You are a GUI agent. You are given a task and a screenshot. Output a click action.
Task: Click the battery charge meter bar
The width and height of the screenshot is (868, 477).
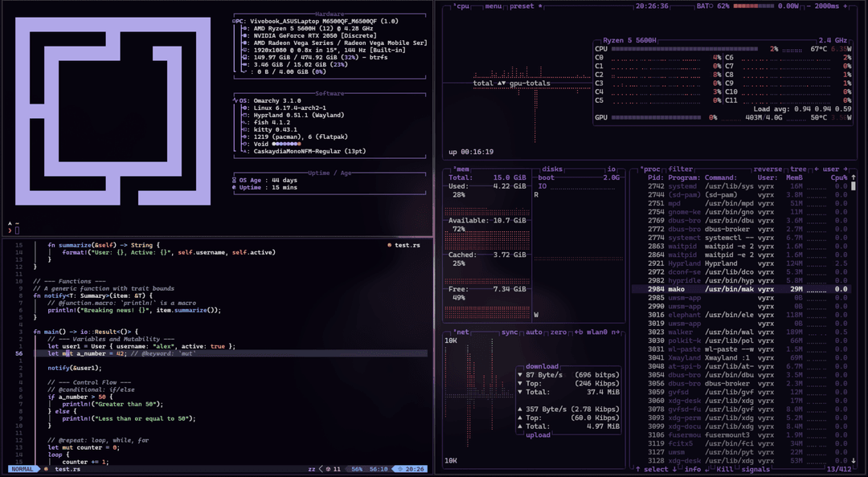752,5
